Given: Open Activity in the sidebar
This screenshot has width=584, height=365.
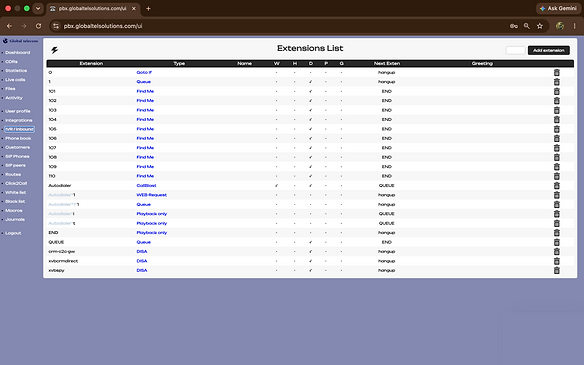Looking at the screenshot, I should tap(14, 98).
